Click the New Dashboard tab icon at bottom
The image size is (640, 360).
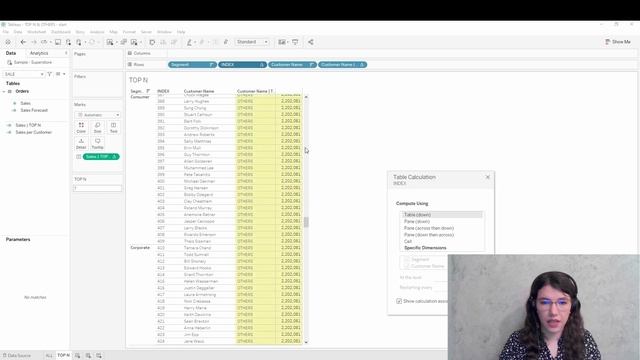[88, 356]
